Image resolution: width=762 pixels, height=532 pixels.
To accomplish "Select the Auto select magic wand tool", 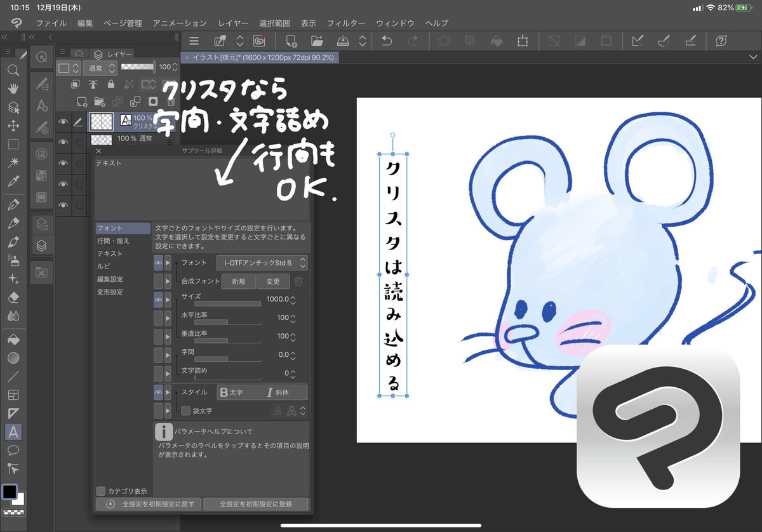I will tap(13, 163).
